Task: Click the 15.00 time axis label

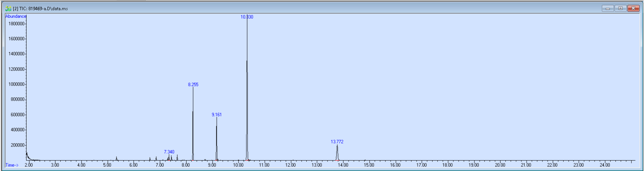Action: pos(369,165)
